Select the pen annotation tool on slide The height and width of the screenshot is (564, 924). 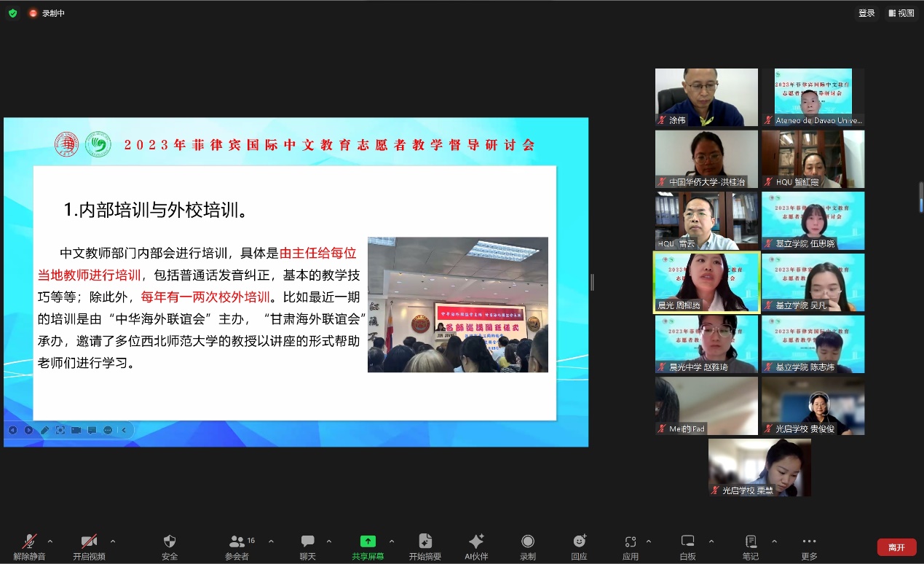44,430
